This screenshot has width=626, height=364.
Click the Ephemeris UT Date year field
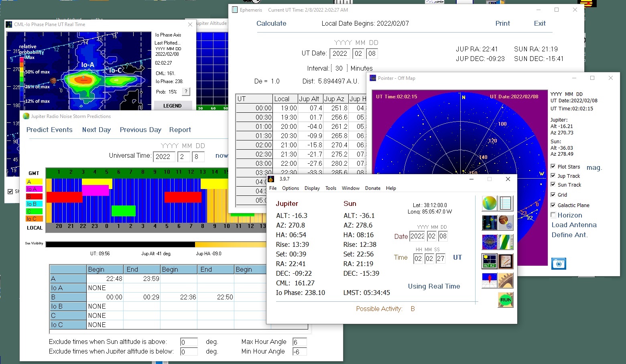coord(339,53)
